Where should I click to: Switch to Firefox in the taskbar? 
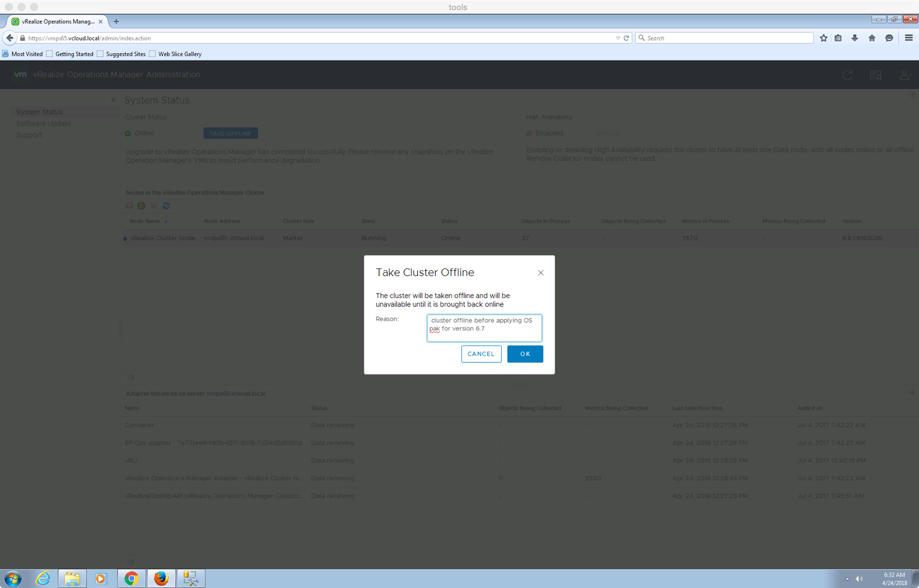161,579
